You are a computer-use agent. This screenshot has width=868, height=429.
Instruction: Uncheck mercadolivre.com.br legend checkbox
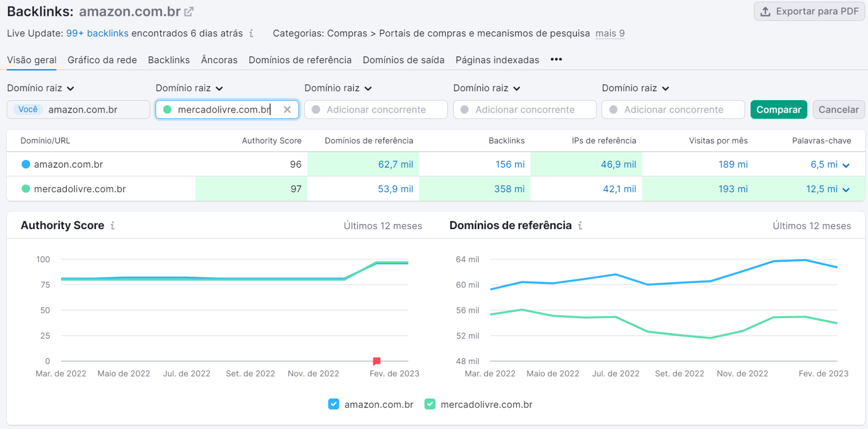(430, 404)
